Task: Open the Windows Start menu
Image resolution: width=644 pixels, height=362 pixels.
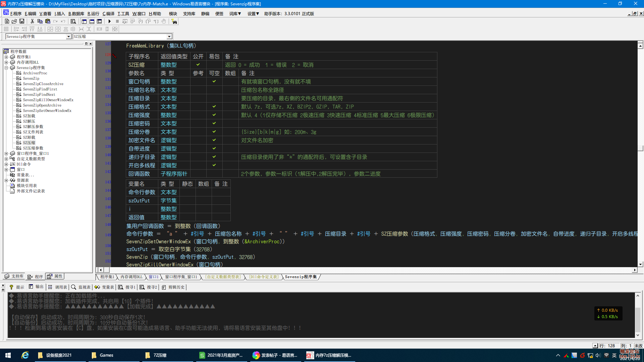Action: (8, 355)
